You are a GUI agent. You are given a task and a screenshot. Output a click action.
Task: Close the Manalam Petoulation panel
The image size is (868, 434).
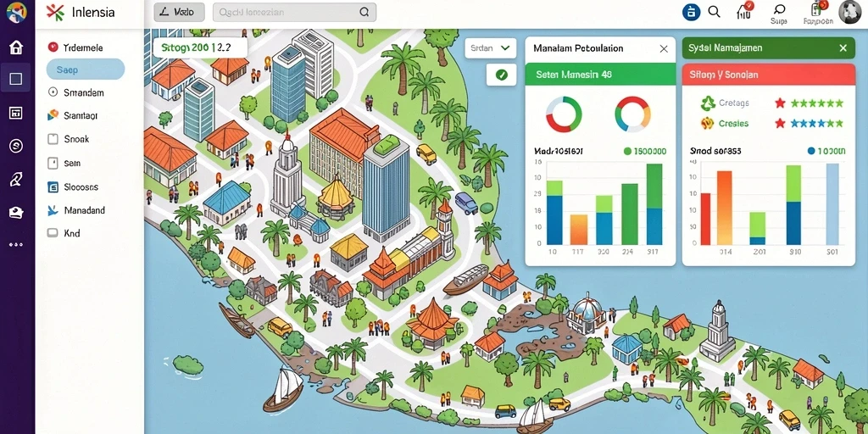pos(664,48)
